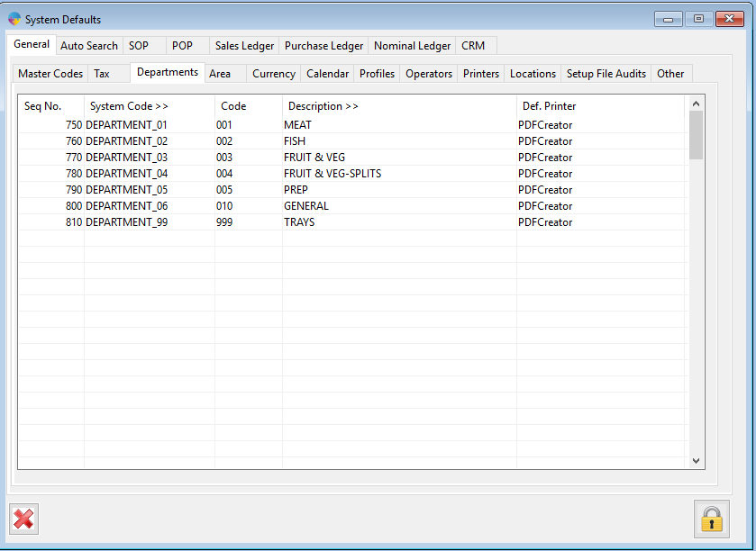Switch to the General tab
The height and width of the screenshot is (551, 756).
(32, 44)
